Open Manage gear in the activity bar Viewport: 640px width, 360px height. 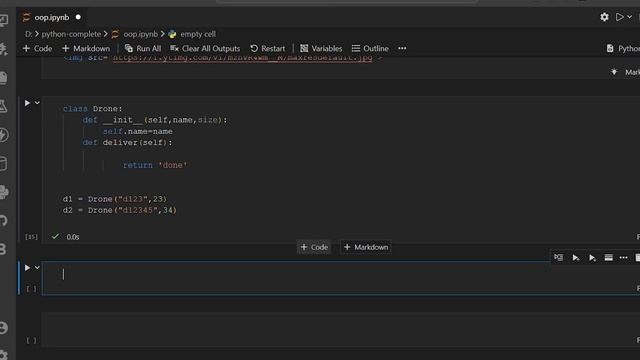3,354
